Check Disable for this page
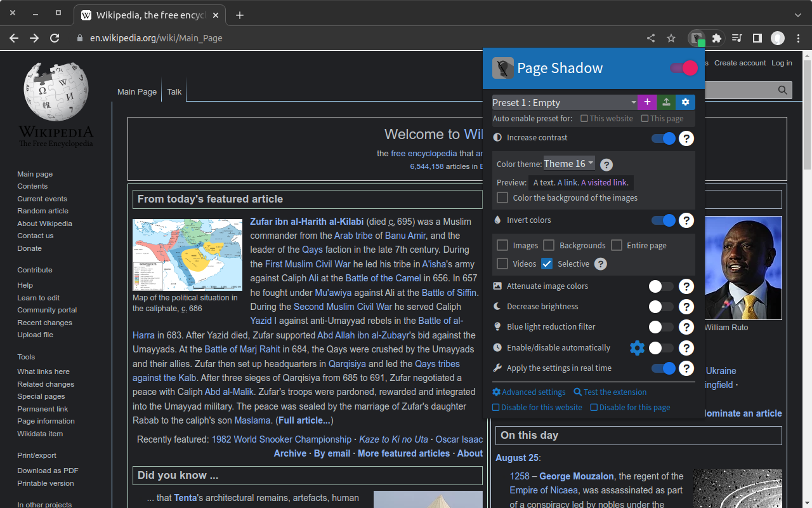This screenshot has width=812, height=508. 594,408
